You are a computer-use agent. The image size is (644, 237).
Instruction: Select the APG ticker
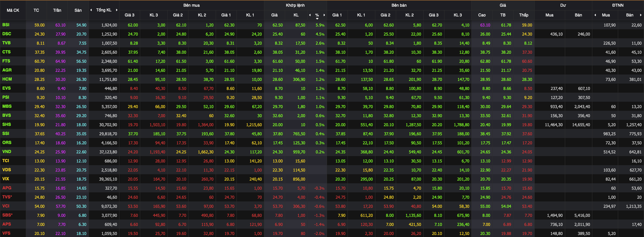[x=7, y=188]
